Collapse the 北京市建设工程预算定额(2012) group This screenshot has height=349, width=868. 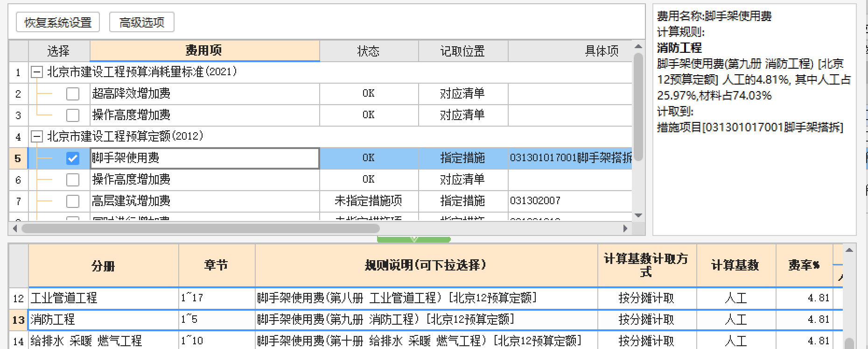(x=36, y=136)
